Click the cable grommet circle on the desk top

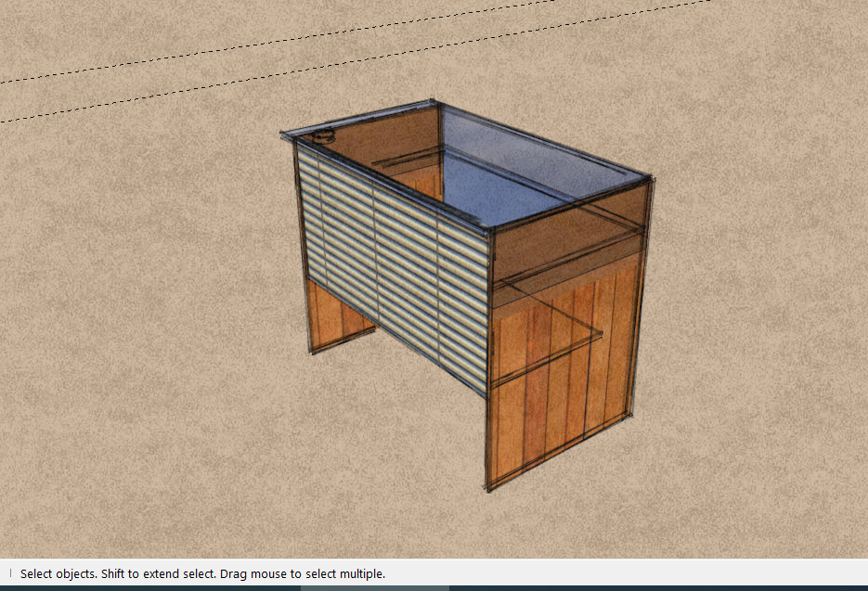[x=322, y=135]
